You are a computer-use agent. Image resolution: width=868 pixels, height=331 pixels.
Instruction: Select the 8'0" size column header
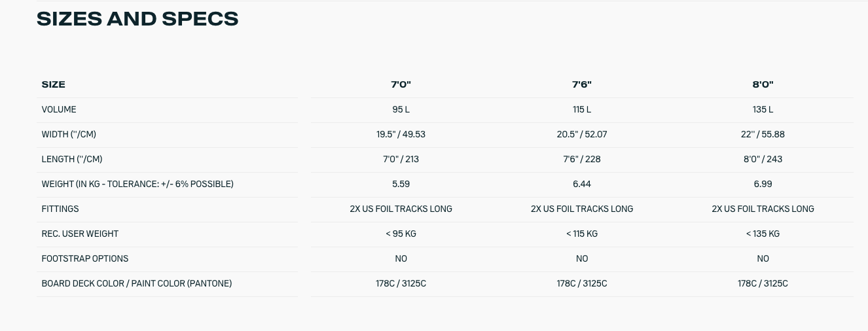pyautogui.click(x=763, y=84)
